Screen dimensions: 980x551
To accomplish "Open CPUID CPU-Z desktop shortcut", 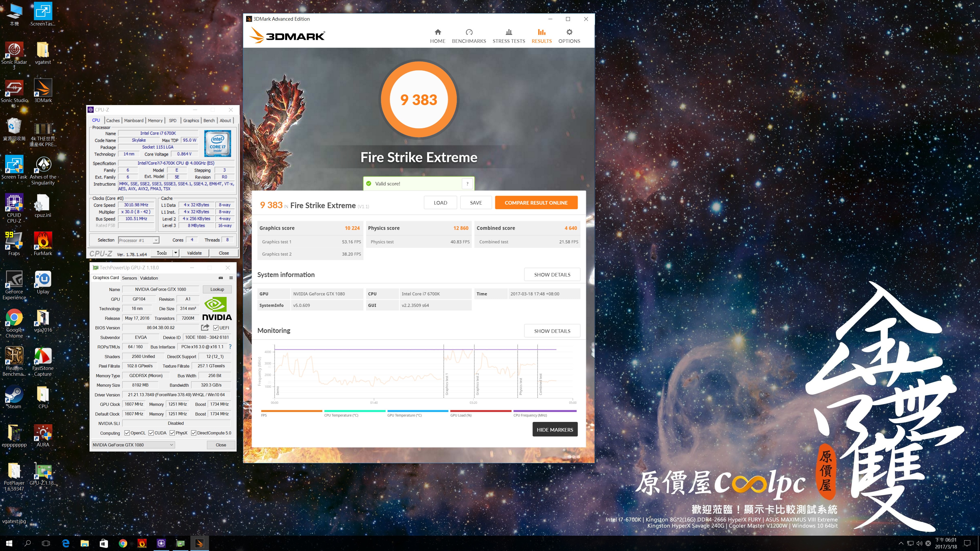I will pyautogui.click(x=14, y=208).
